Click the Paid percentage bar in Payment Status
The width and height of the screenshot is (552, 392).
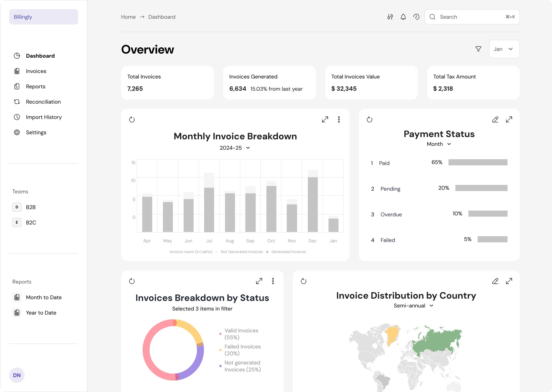point(478,162)
